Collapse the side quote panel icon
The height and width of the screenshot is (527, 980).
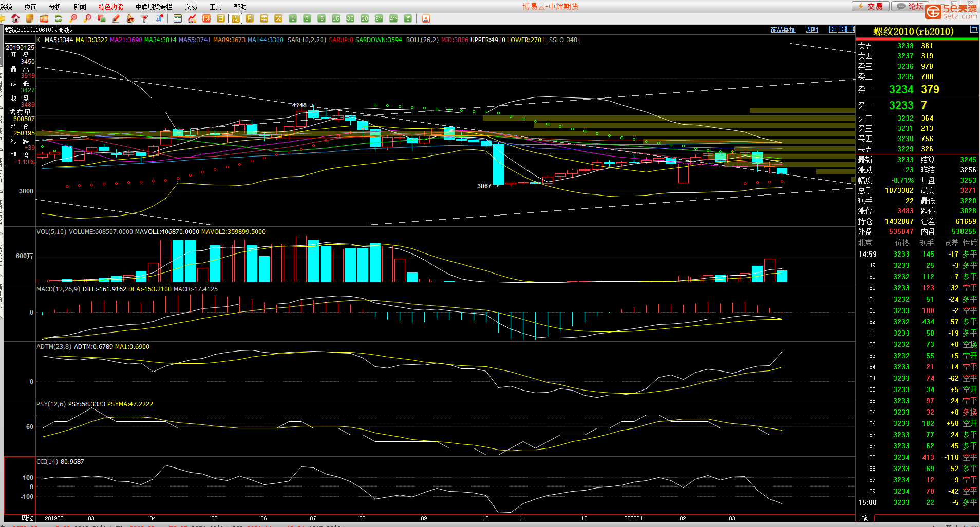point(851,30)
